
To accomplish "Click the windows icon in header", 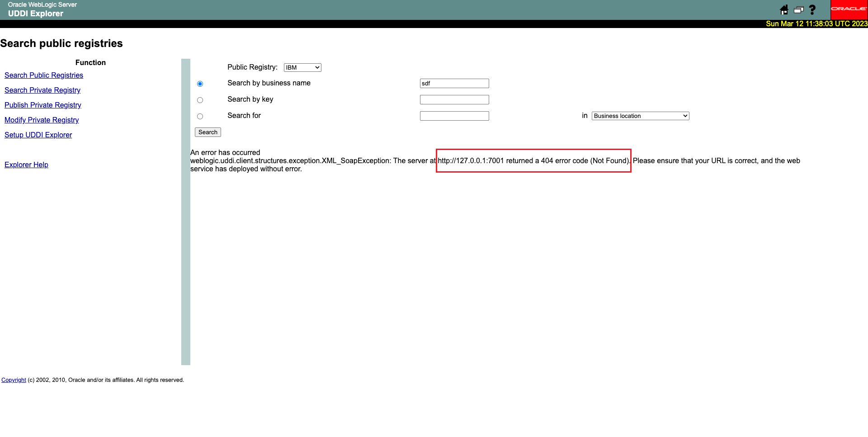I will [799, 9].
